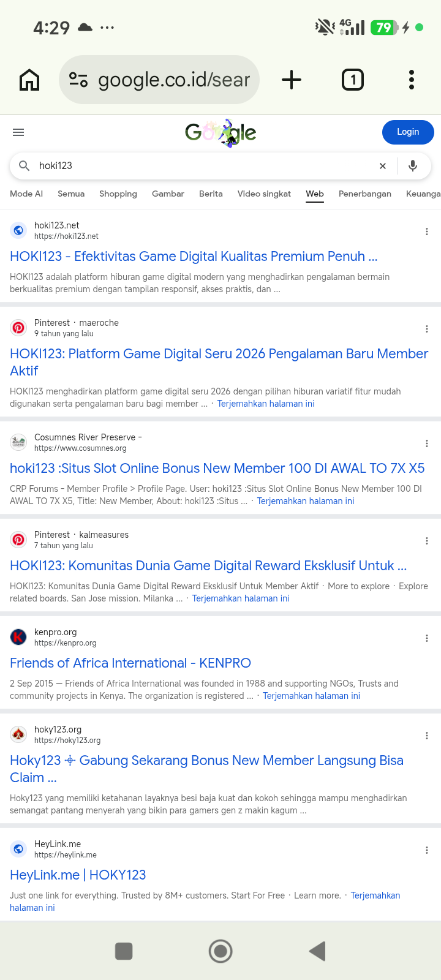Image resolution: width=441 pixels, height=980 pixels.
Task: Expand options for Cosumnes River Preserve result
Action: pyautogui.click(x=427, y=443)
